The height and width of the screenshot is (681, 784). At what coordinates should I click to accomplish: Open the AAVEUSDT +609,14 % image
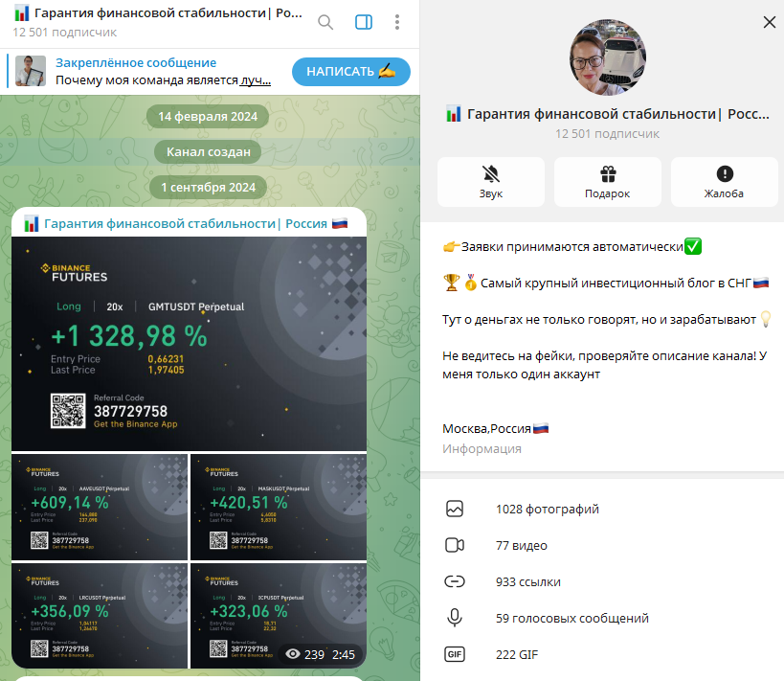coord(100,507)
